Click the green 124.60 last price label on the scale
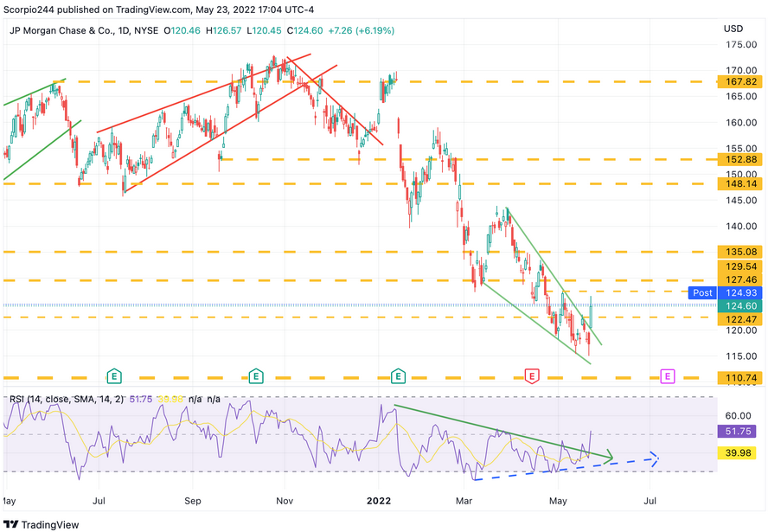The height and width of the screenshot is (532, 768). [739, 305]
